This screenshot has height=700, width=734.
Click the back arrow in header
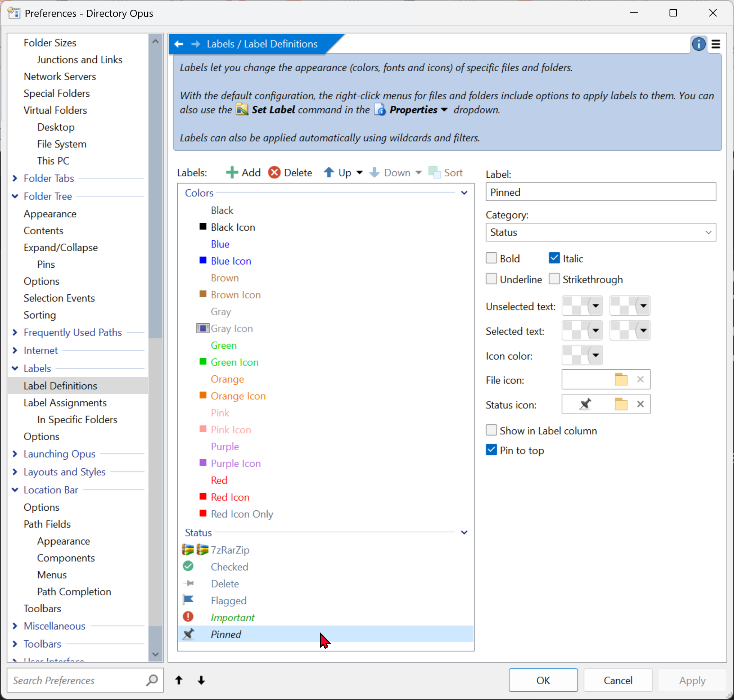[x=179, y=44]
